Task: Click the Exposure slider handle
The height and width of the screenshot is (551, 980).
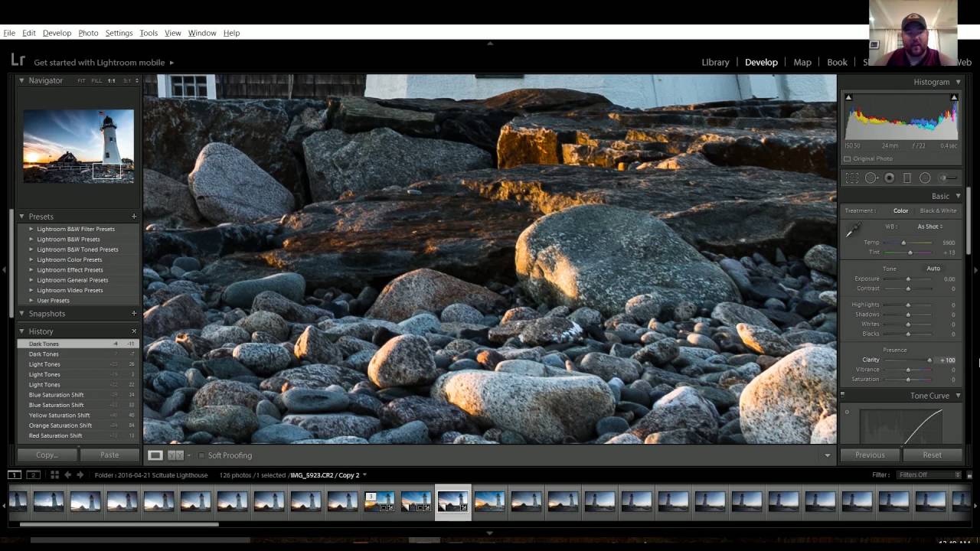Action: coord(908,279)
